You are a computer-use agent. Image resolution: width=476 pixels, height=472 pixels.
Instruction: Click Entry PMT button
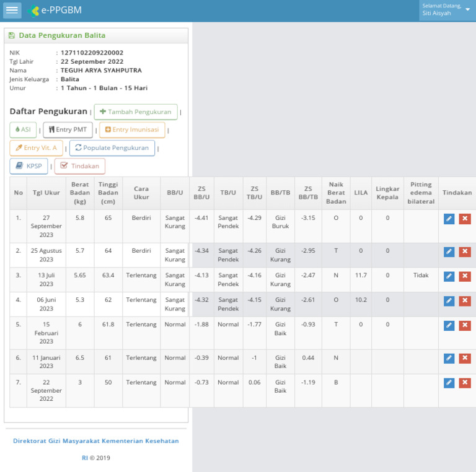point(68,130)
